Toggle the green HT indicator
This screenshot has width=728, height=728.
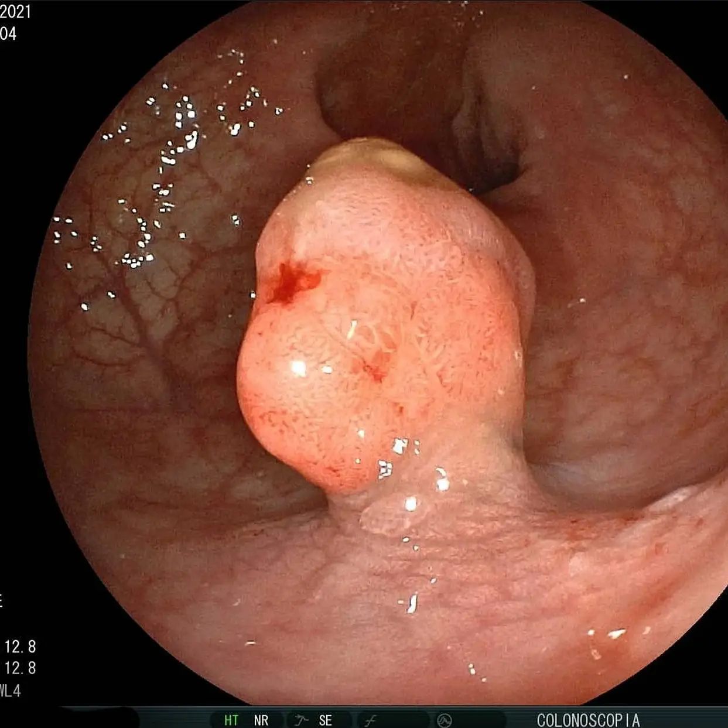click(231, 720)
